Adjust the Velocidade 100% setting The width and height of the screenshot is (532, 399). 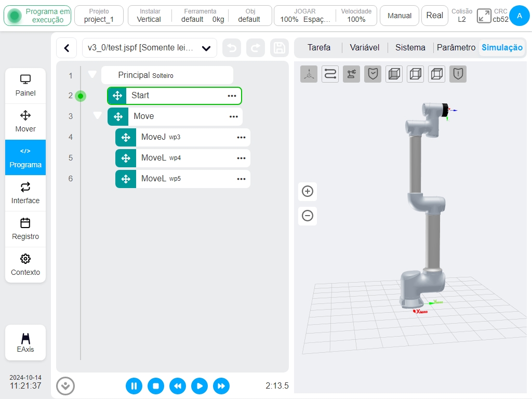[x=356, y=16]
